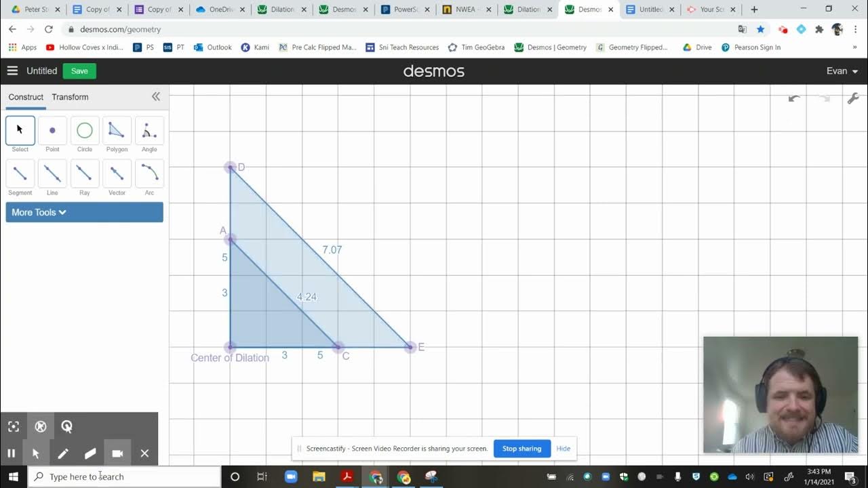
Task: Select the Segment tool
Action: click(20, 174)
